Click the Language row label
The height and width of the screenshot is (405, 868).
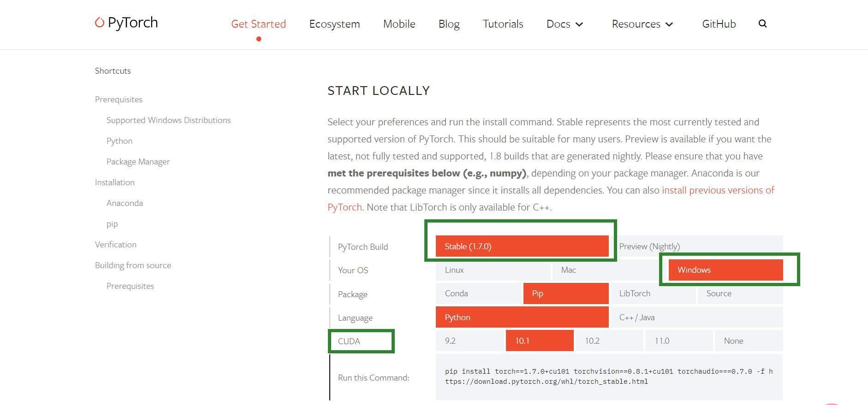coord(355,318)
